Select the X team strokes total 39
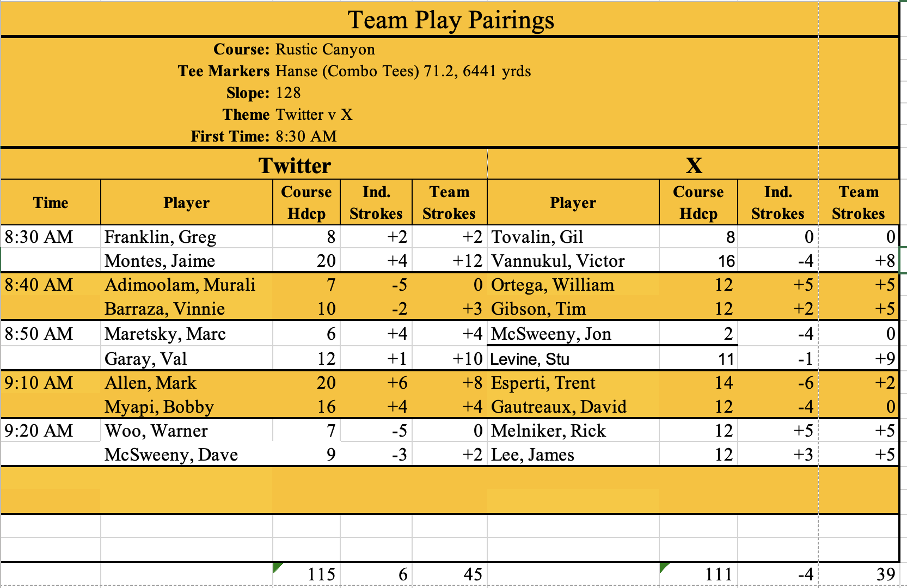The height and width of the screenshot is (588, 907). [x=885, y=574]
